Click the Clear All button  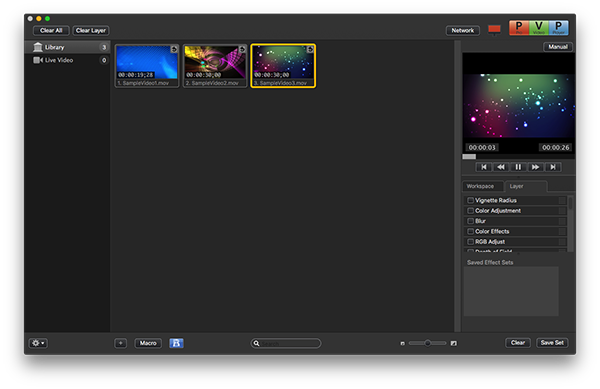click(x=51, y=30)
